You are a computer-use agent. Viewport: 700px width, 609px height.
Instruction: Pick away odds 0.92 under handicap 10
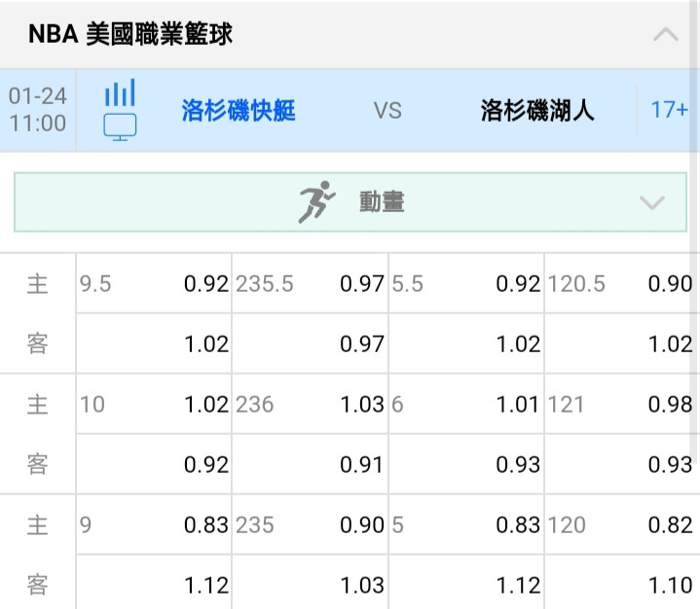click(205, 464)
